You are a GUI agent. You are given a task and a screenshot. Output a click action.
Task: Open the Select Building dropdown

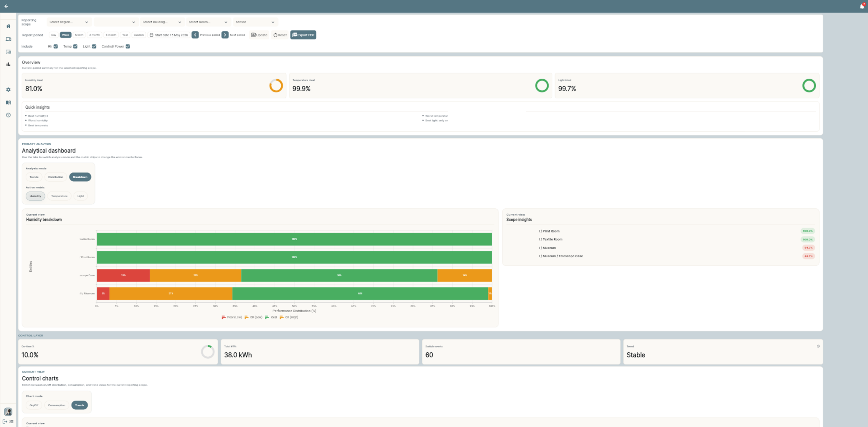click(162, 22)
